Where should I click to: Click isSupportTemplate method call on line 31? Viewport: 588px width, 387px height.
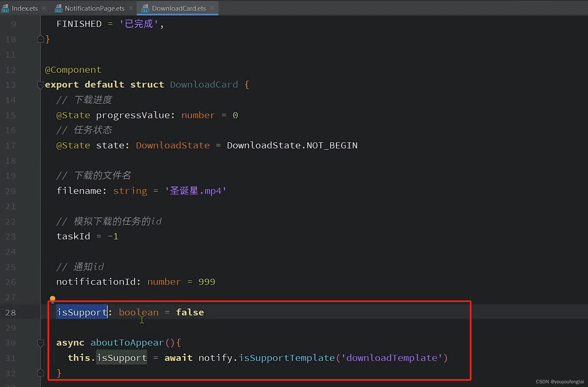click(x=287, y=358)
